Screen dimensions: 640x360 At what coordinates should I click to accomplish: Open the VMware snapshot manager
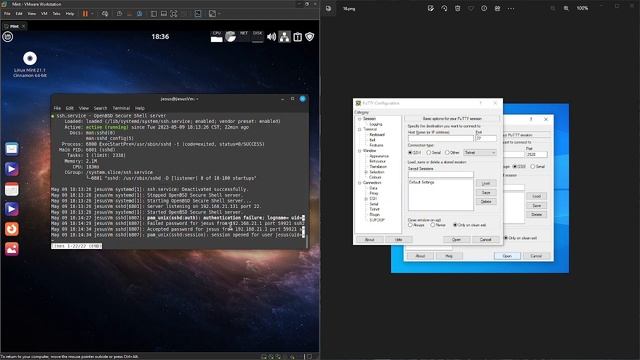click(140, 13)
